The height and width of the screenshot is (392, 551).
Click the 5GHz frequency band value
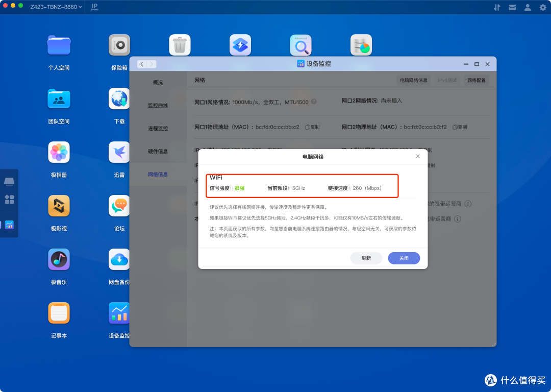pos(298,188)
